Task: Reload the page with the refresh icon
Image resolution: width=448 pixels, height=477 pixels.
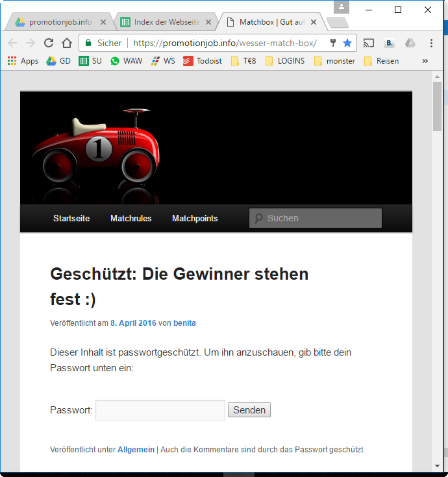Action: pos(49,43)
